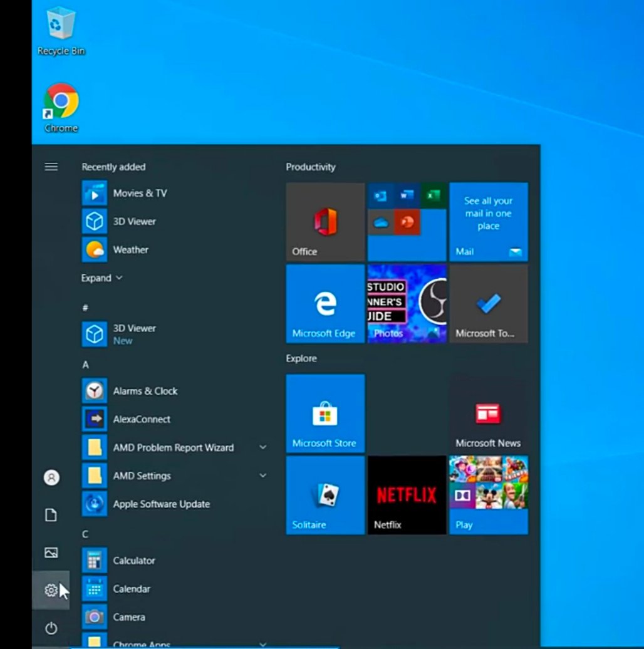Launch the Solitaire tile

coord(325,495)
